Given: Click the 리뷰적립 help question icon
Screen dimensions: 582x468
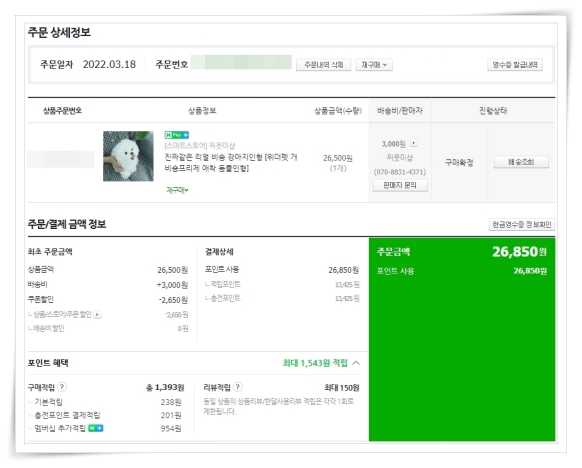Looking at the screenshot, I should 238,387.
